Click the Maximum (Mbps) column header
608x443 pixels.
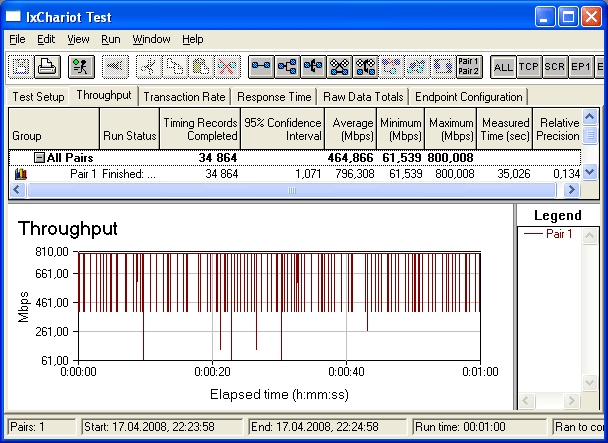[x=451, y=129]
